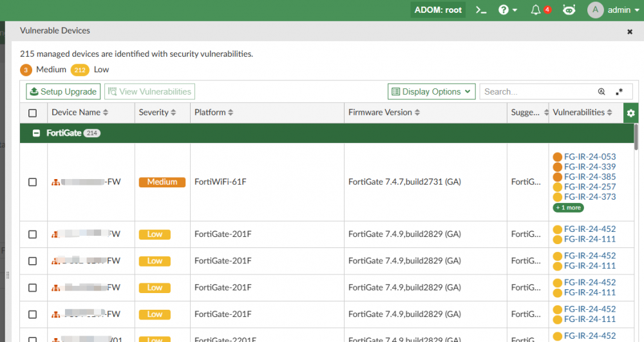Open Display Options dropdown
Image resolution: width=644 pixels, height=342 pixels.
point(431,91)
